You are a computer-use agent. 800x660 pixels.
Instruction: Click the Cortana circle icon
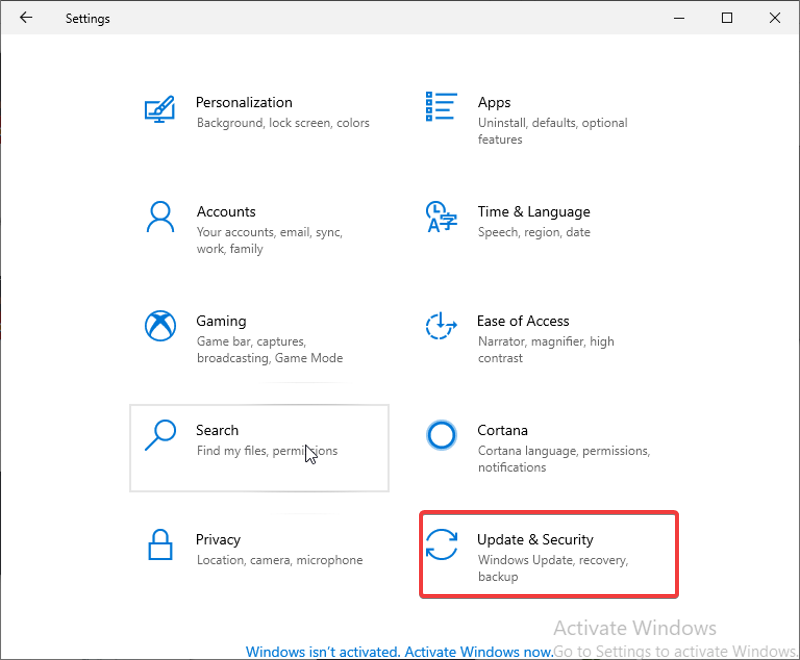tap(441, 435)
